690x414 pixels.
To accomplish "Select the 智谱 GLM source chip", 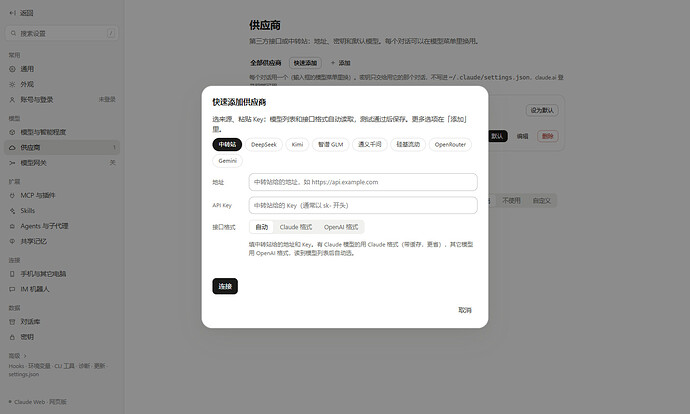I will (x=330, y=144).
